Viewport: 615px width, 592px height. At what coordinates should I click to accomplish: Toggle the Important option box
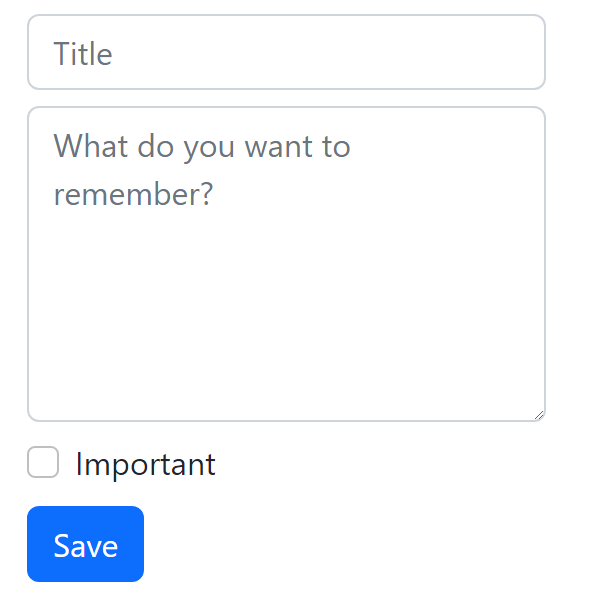click(x=43, y=463)
